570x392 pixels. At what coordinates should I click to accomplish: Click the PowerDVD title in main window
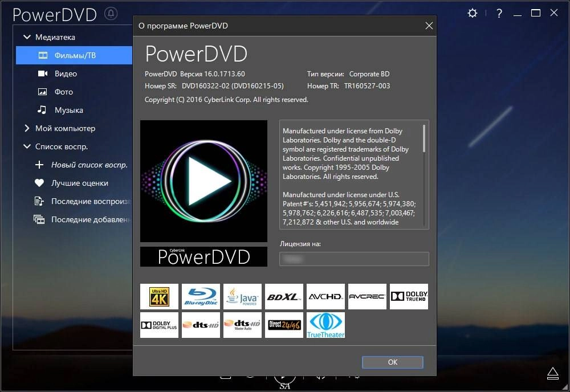[x=55, y=15]
